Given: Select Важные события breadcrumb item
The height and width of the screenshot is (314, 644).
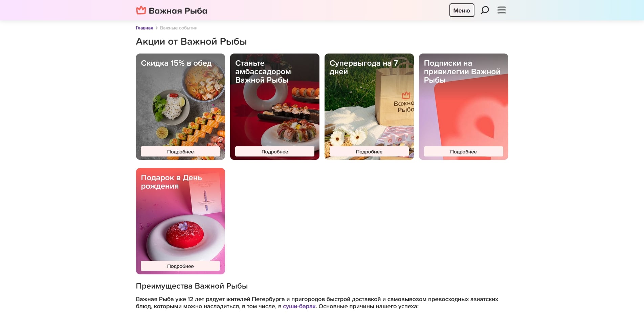Looking at the screenshot, I should pos(179,28).
